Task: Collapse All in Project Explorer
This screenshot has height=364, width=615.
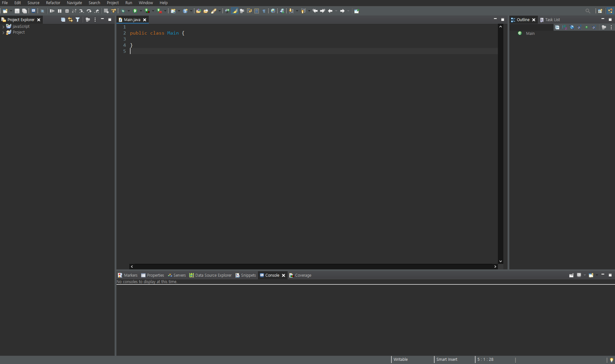Action: 63,20
